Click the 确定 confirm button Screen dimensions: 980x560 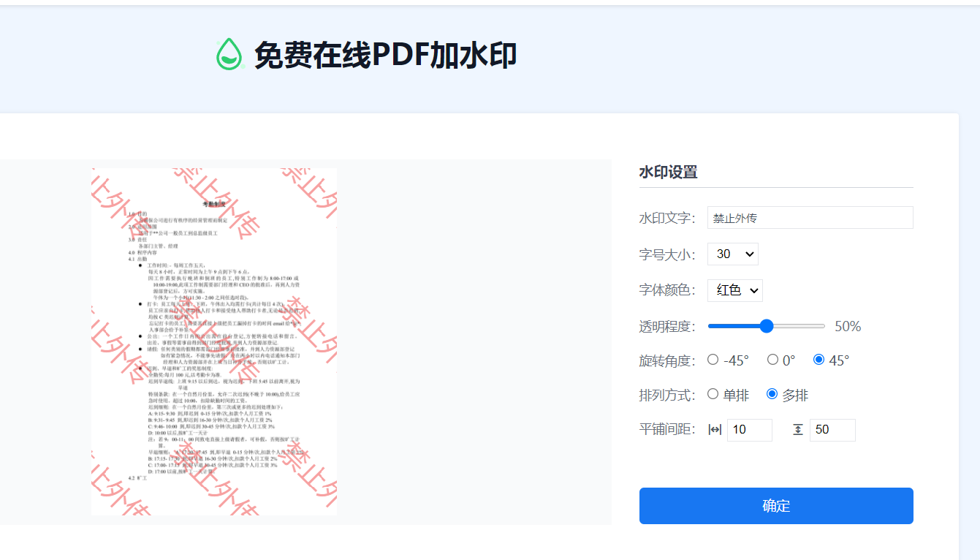point(776,506)
